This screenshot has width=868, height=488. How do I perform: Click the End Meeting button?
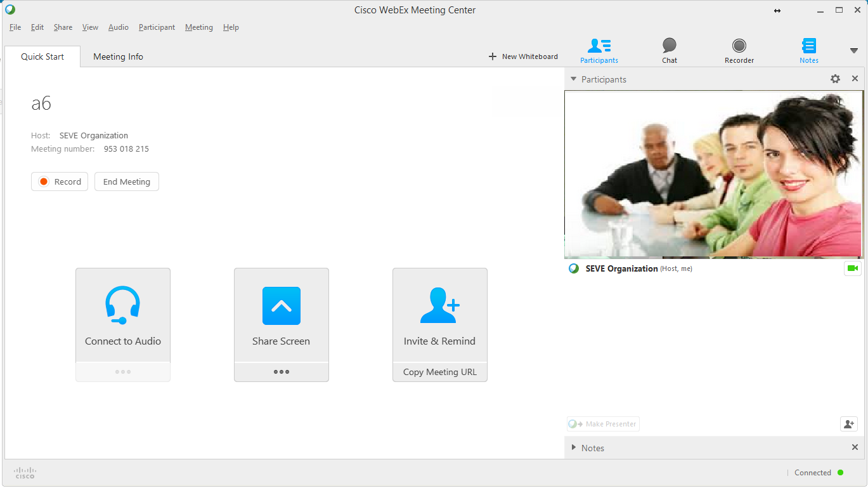click(x=127, y=181)
